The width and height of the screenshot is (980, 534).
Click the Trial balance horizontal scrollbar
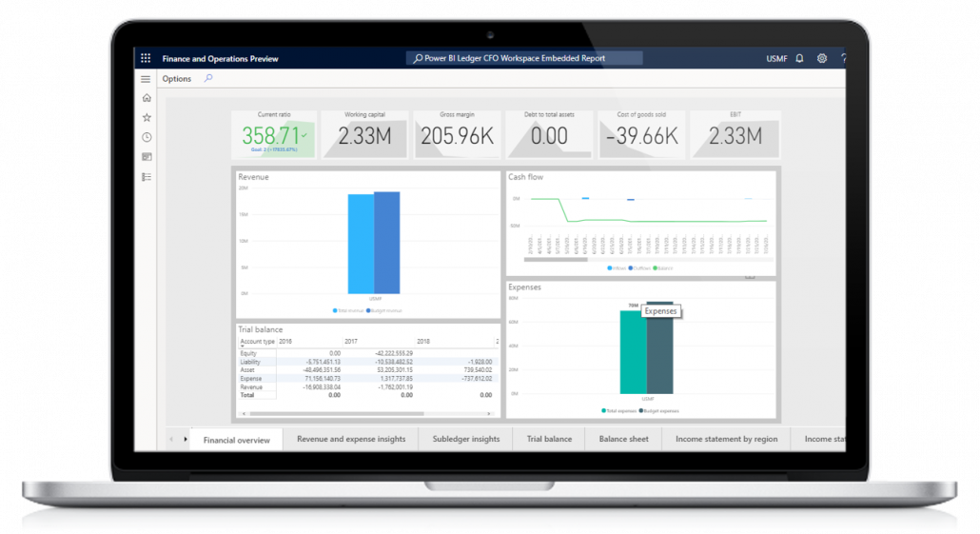pyautogui.click(x=336, y=414)
